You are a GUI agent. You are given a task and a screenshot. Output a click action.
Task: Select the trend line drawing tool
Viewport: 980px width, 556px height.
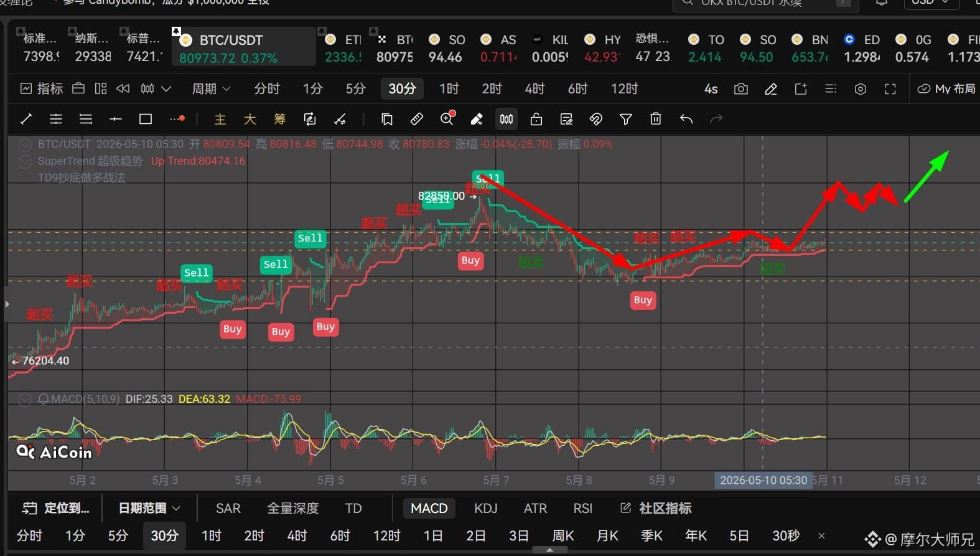(26, 119)
